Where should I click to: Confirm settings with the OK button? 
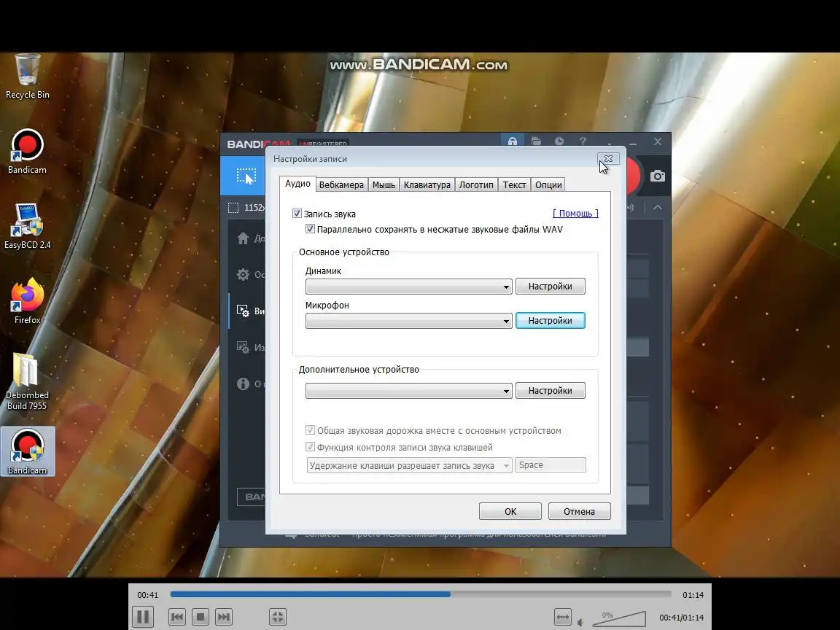pos(510,511)
